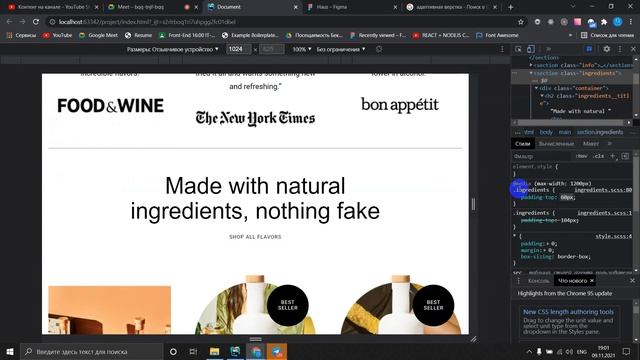640x360 pixels.
Task: Click the viewport width field showing 1024
Action: pos(238,49)
